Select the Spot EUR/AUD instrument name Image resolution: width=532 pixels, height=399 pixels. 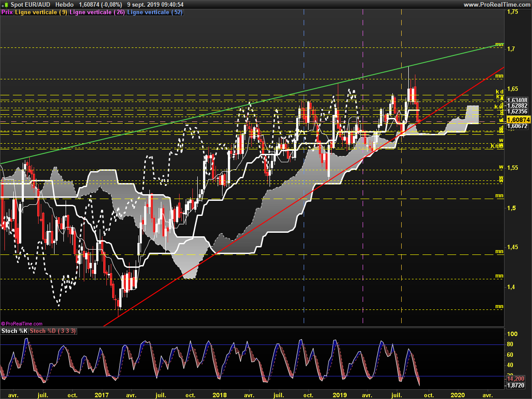click(30, 4)
